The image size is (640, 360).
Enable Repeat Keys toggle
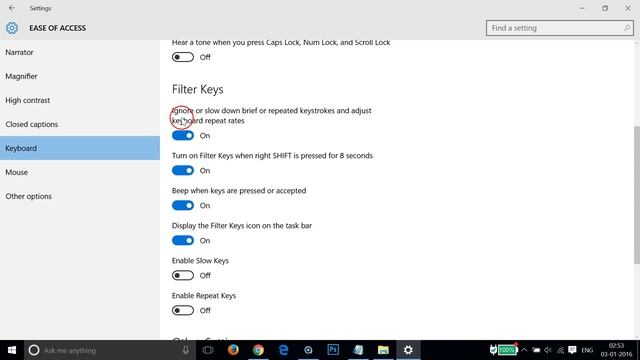click(x=183, y=311)
